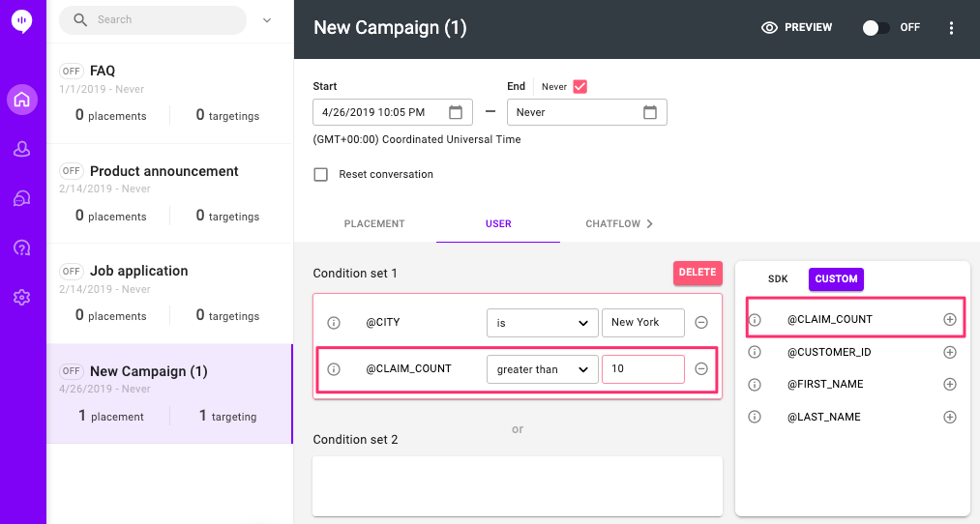The image size is (980, 524).
Task: Click the @LAST_NAME attribute name
Action: pyautogui.click(x=824, y=417)
